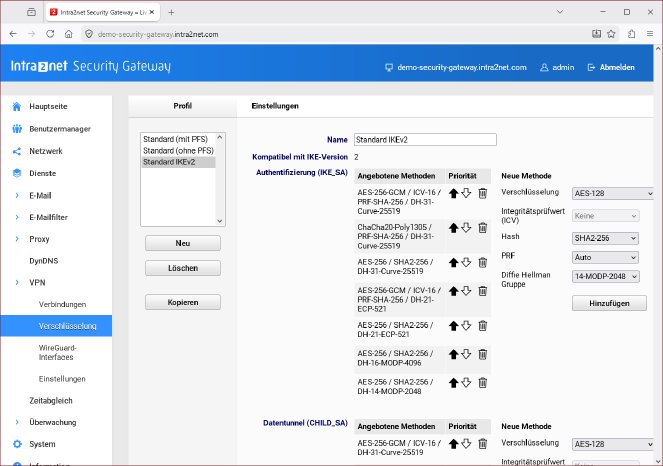Select profile Standard IKEv2

click(178, 162)
